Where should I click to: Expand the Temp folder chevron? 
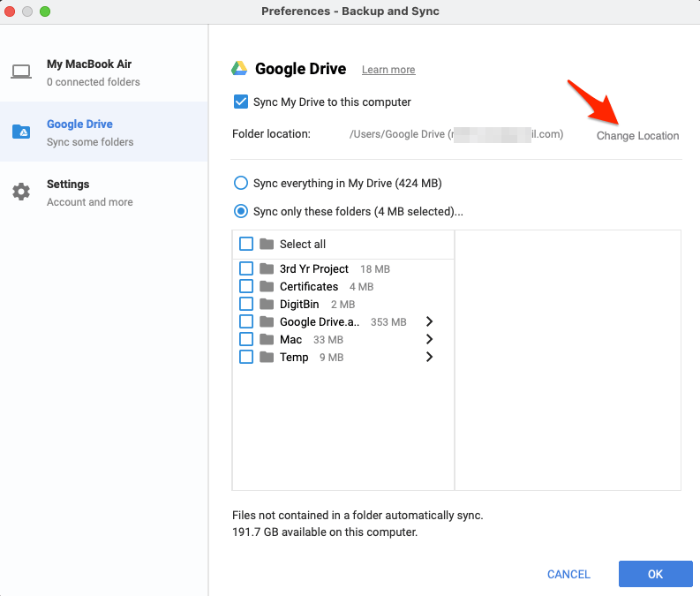tap(429, 357)
